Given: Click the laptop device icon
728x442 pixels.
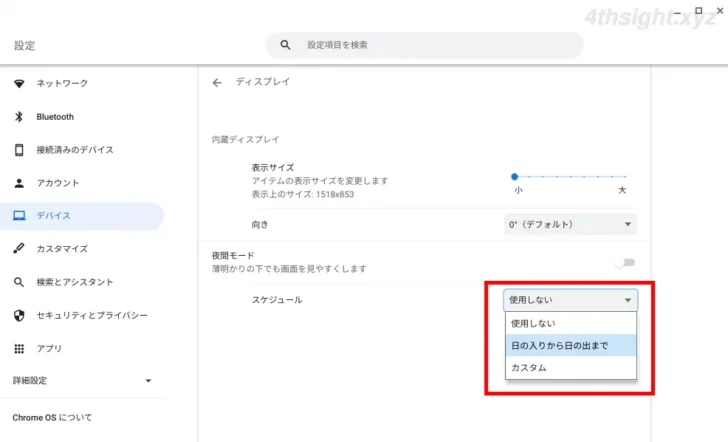Looking at the screenshot, I should click(x=19, y=215).
